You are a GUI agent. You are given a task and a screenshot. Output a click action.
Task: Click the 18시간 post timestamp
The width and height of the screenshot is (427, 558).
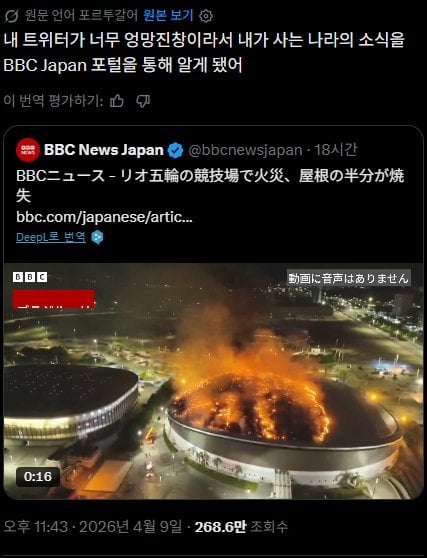[336, 150]
